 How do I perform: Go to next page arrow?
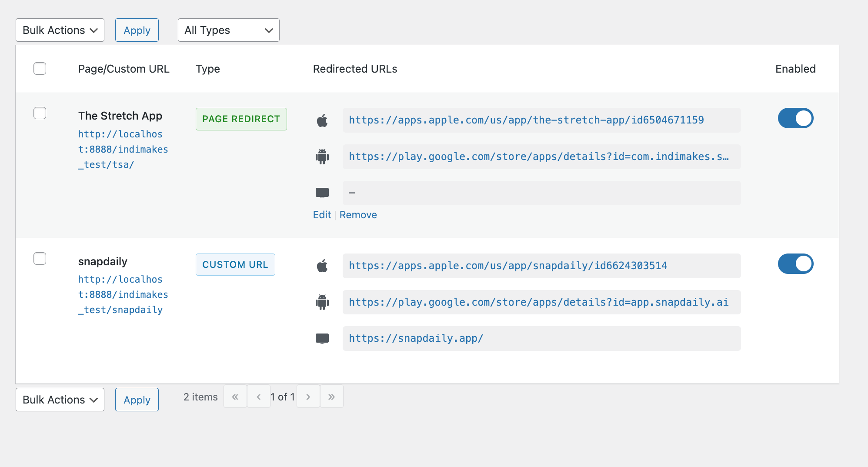tap(308, 397)
